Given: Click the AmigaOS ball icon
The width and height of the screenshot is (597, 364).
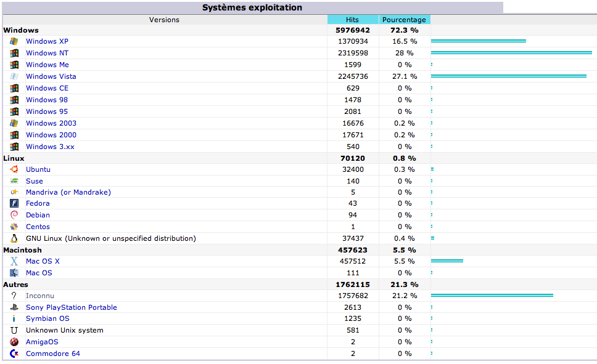Looking at the screenshot, I should pyautogui.click(x=14, y=342).
